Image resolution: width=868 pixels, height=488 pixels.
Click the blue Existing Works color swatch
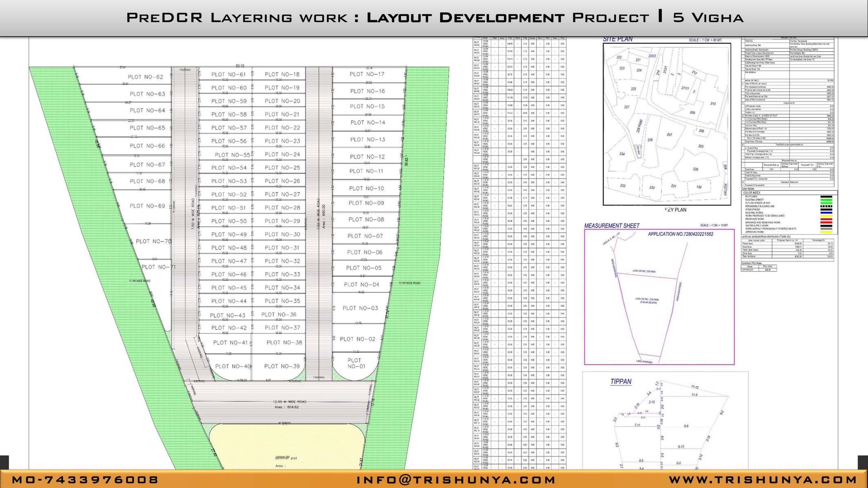coord(826,213)
